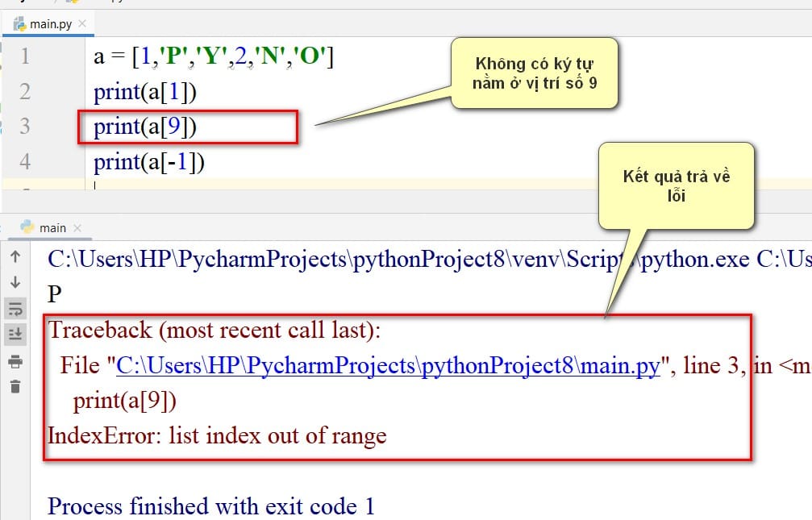The height and width of the screenshot is (520, 812).
Task: Click line number 3 in the gutter
Action: 25,126
